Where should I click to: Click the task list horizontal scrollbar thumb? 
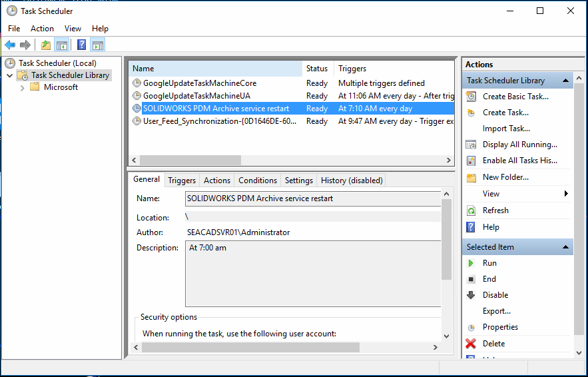pyautogui.click(x=190, y=160)
